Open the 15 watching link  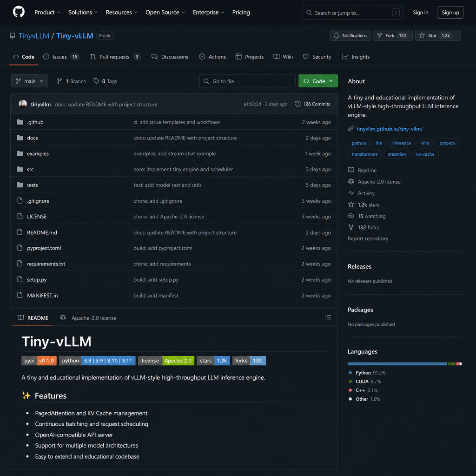coord(367,216)
